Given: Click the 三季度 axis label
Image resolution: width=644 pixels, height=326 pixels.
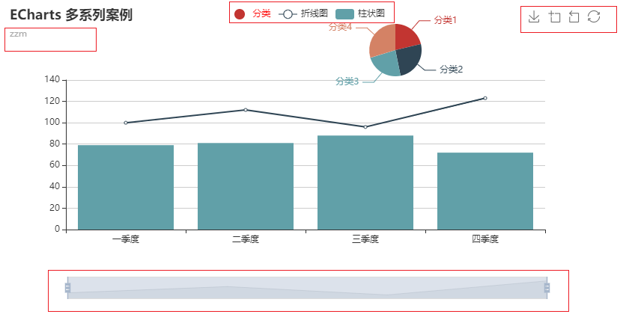Looking at the screenshot, I should (x=365, y=239).
